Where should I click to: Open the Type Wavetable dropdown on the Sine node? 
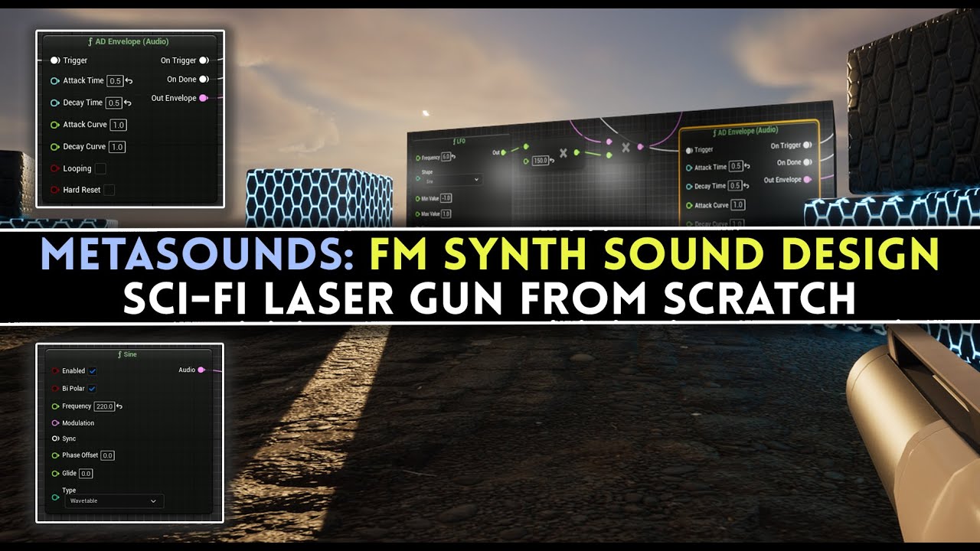113,501
